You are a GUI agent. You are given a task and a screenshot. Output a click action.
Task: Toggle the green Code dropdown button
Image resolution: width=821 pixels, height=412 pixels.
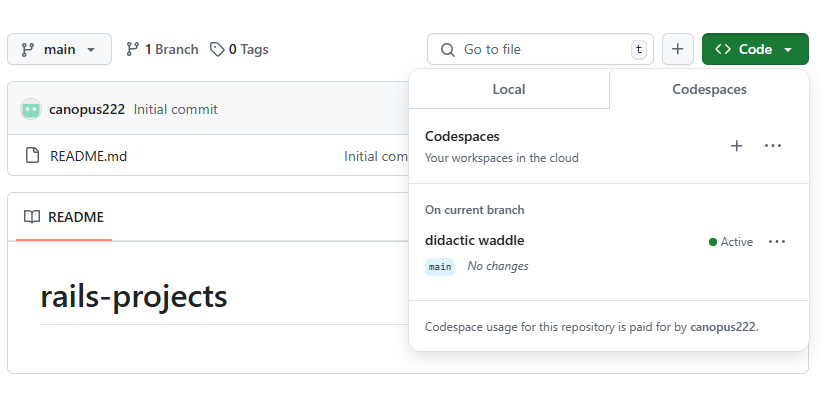755,49
